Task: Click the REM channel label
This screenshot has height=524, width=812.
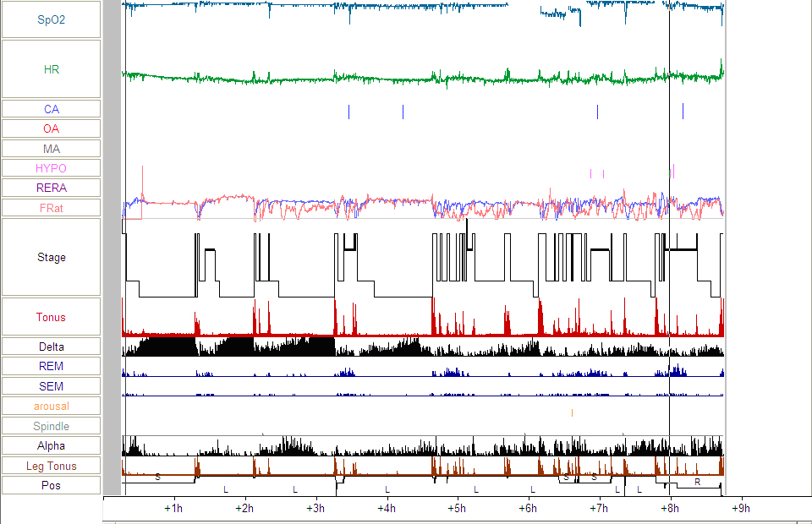Action: 51,366
